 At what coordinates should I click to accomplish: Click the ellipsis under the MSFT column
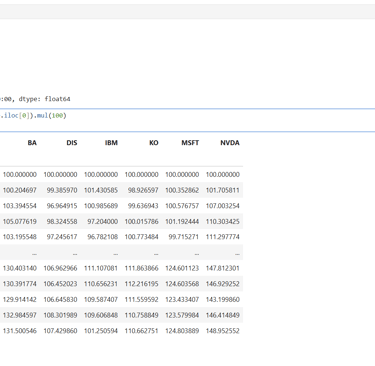coord(197,254)
